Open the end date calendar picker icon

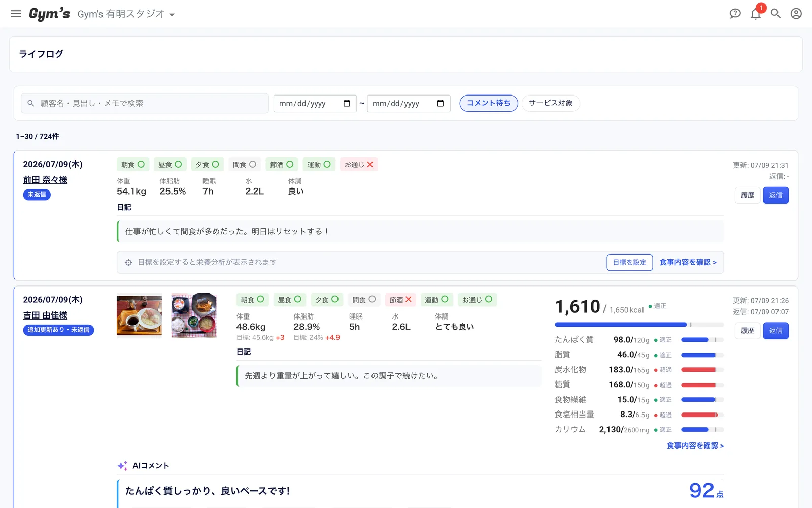440,103
